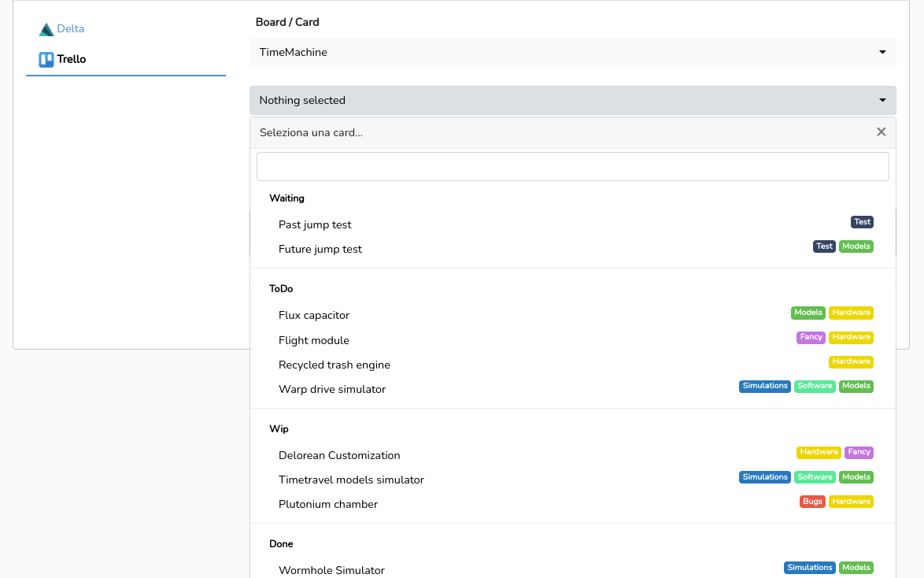Click the Models label on Future jump test
924x578 pixels.
(856, 246)
